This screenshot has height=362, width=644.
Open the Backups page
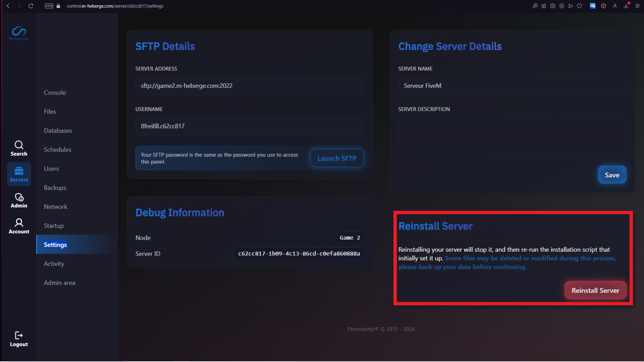pos(55,188)
